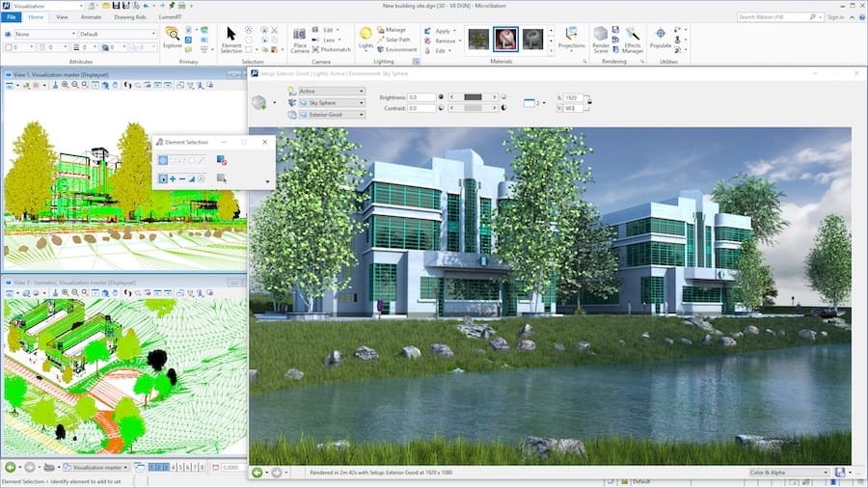Image resolution: width=868 pixels, height=488 pixels.
Task: Switch to the Home ribbon tab
Action: (36, 17)
